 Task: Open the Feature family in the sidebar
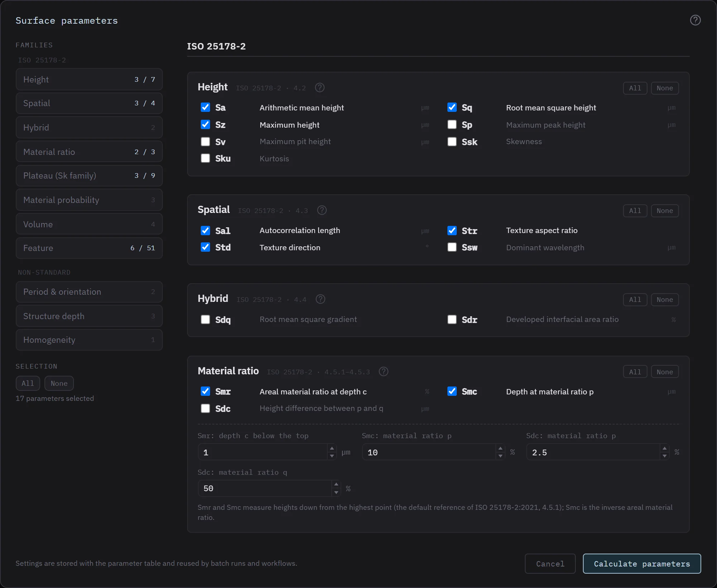[x=89, y=248]
